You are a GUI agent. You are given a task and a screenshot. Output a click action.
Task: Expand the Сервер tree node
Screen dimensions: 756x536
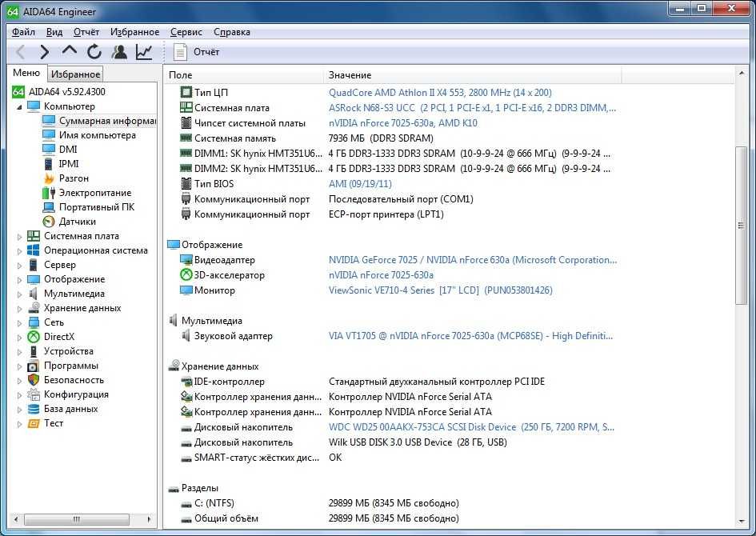coord(19,266)
